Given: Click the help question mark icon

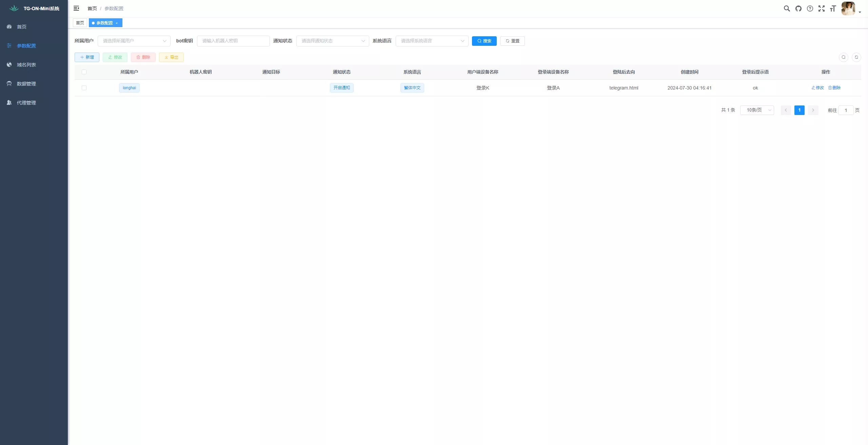Looking at the screenshot, I should click(810, 8).
